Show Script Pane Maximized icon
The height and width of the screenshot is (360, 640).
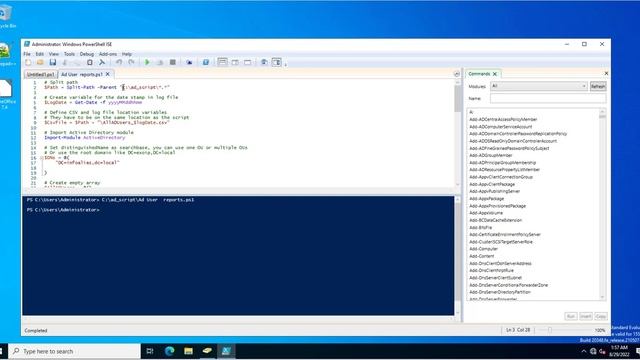coord(248,62)
